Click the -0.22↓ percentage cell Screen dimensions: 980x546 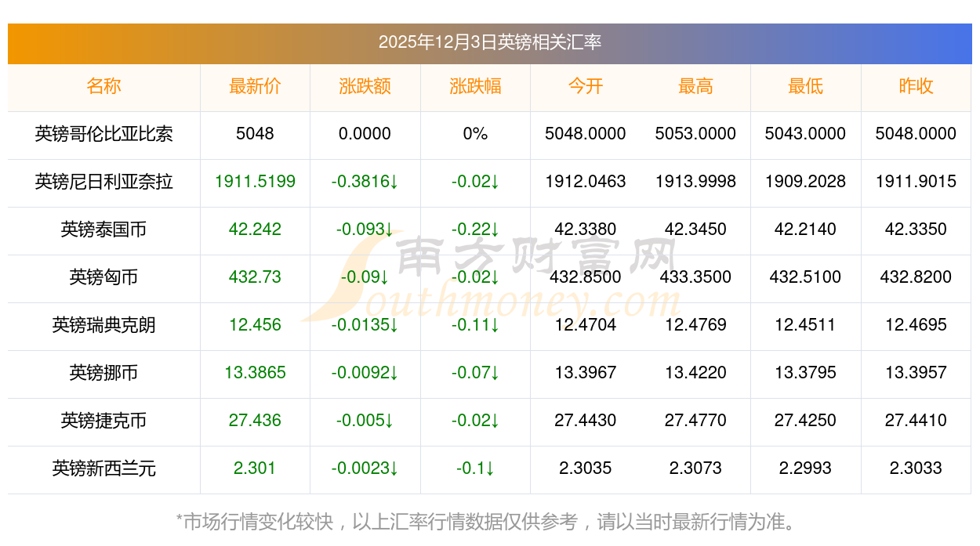pyautogui.click(x=475, y=230)
